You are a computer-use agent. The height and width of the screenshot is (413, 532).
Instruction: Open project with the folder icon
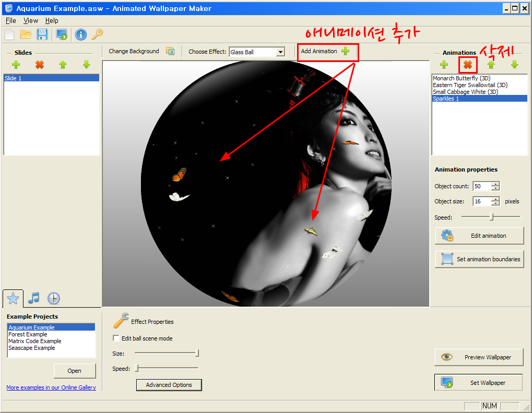(x=26, y=34)
